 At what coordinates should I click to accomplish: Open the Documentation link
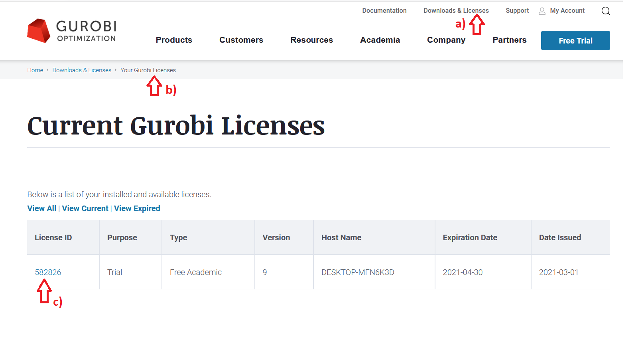pos(384,11)
